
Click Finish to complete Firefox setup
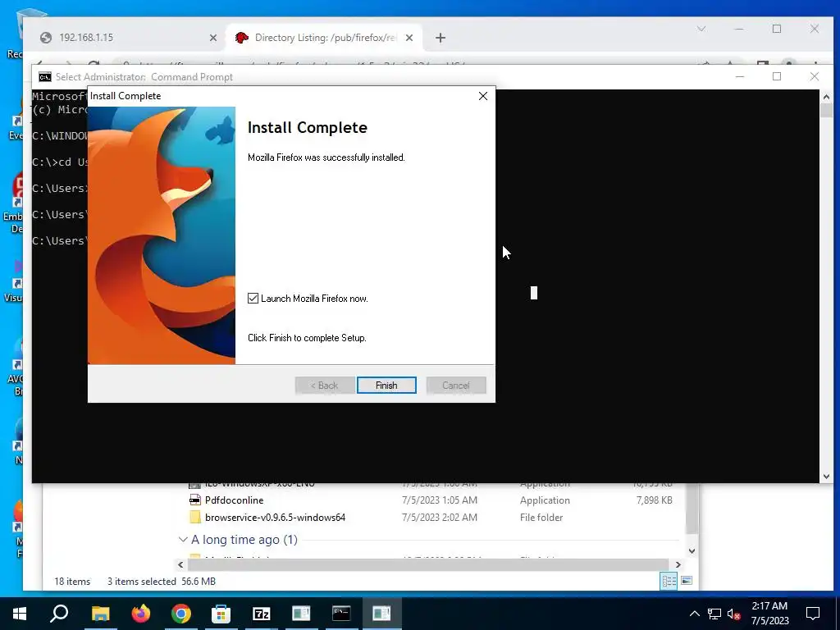tap(386, 386)
